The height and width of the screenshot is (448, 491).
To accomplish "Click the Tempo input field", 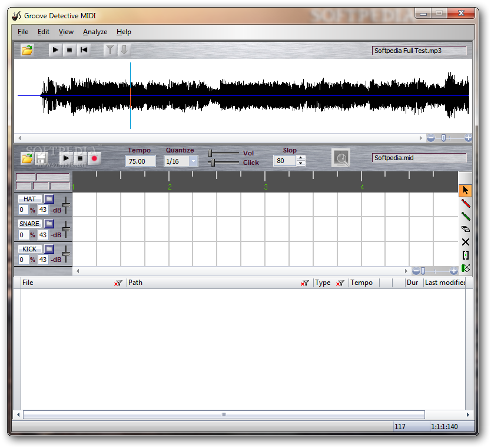I will pyautogui.click(x=140, y=161).
